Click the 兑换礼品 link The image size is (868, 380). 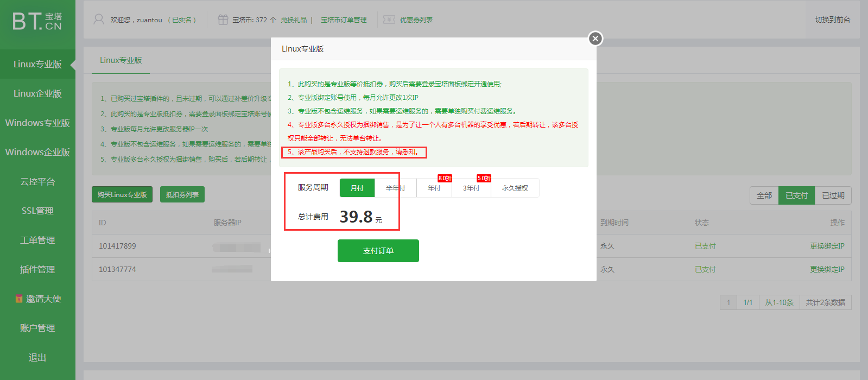tap(294, 20)
